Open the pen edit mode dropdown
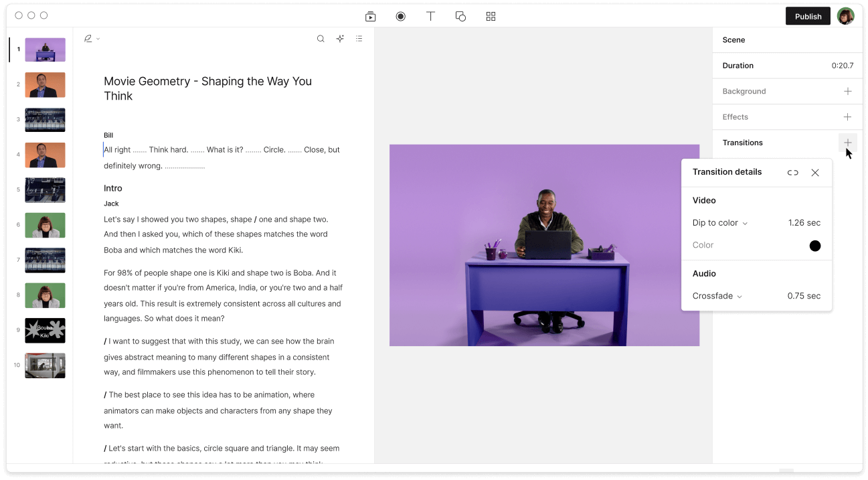This screenshot has height=480, width=868. [92, 39]
